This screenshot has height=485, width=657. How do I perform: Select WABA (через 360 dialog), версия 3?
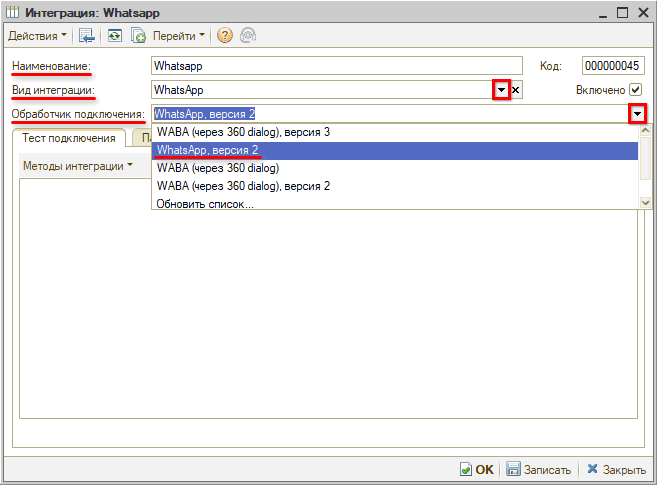(243, 132)
